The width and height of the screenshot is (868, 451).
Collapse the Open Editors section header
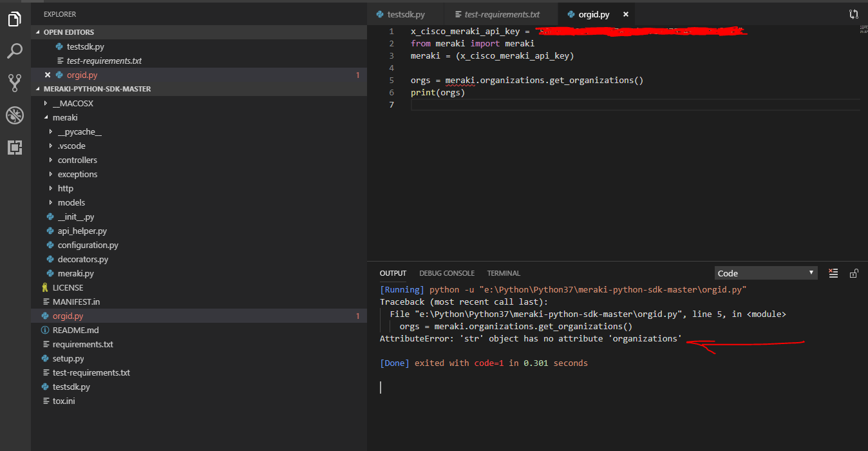tap(68, 32)
